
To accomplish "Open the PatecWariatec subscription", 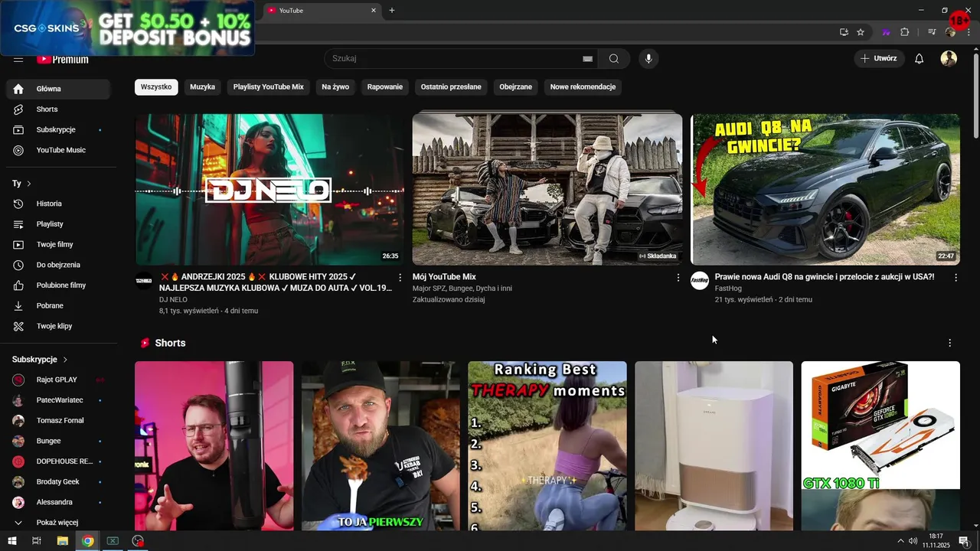I will [58, 400].
